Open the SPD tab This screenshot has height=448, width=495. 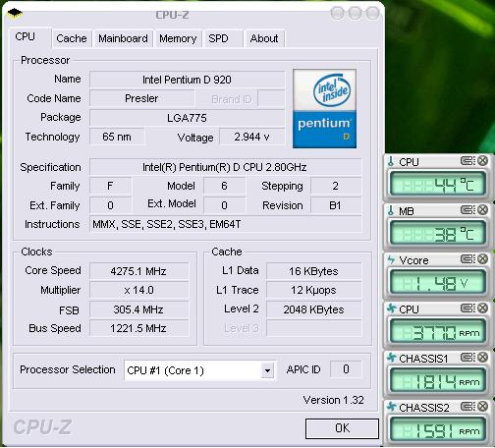pos(218,38)
